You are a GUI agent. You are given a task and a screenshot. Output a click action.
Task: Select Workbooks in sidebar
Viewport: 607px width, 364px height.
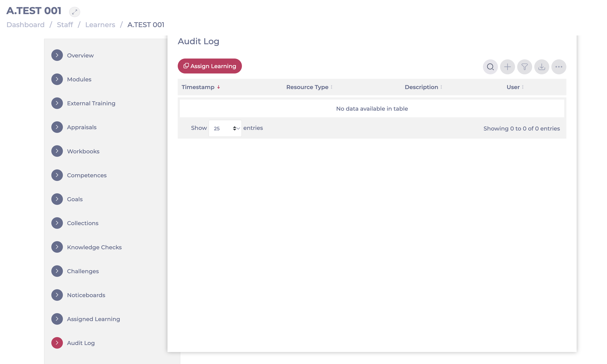83,151
